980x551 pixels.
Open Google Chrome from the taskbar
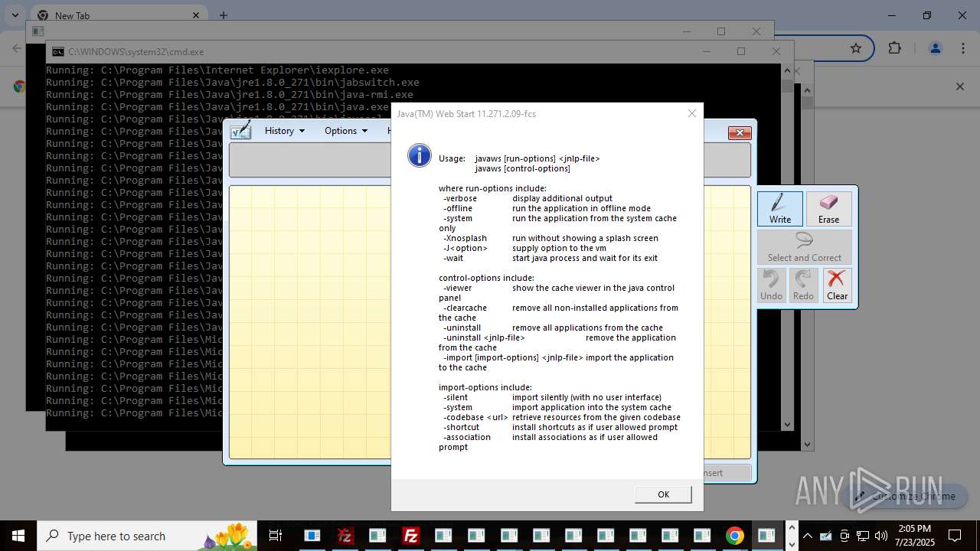tap(734, 536)
